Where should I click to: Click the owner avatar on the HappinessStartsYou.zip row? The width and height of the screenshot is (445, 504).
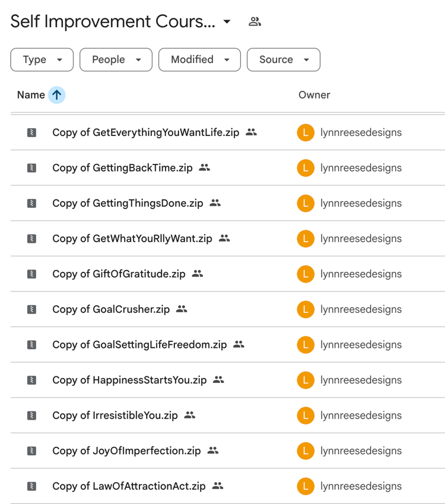[x=306, y=380]
